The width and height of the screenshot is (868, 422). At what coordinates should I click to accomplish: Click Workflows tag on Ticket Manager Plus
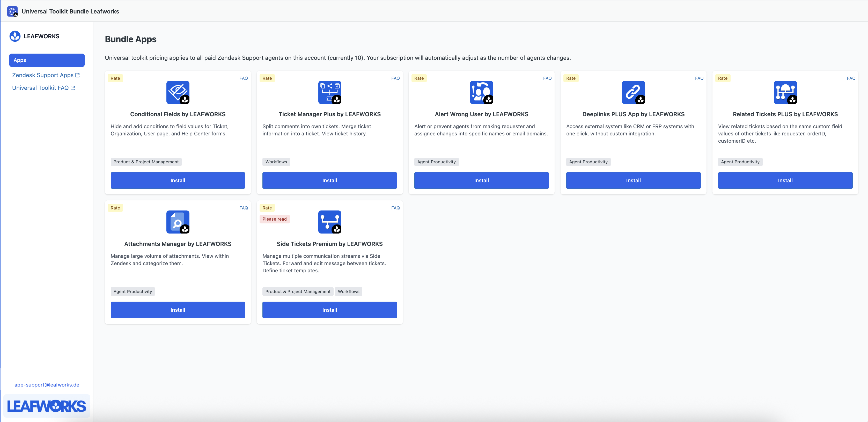click(276, 162)
